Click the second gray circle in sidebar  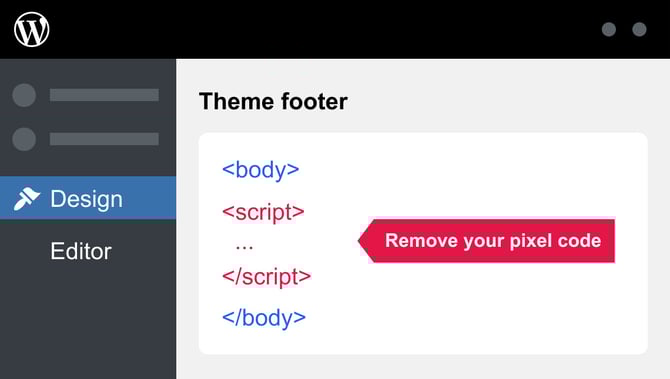click(24, 139)
